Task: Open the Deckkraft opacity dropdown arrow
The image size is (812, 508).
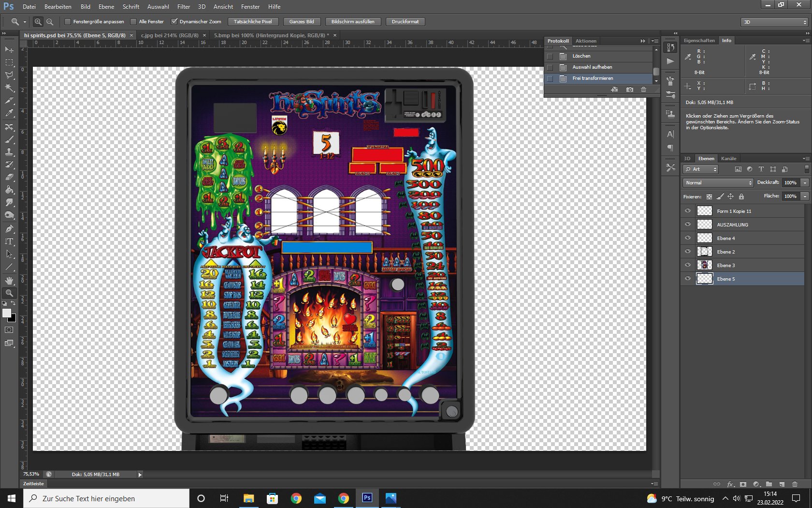Action: coord(805,183)
